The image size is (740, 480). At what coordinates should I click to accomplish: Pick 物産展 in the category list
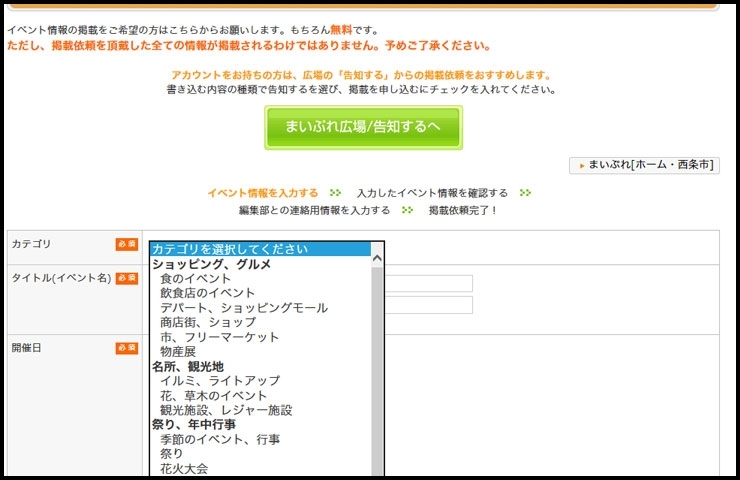pyautogui.click(x=180, y=352)
